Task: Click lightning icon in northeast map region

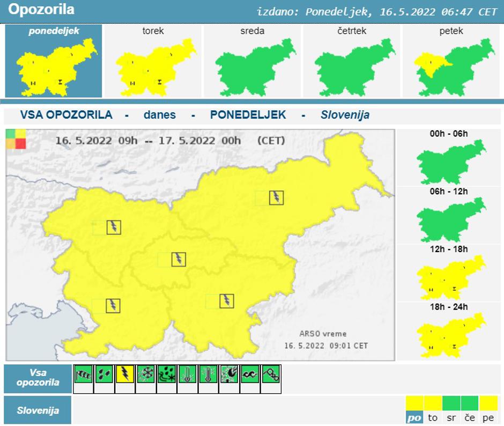Action: pos(276,197)
